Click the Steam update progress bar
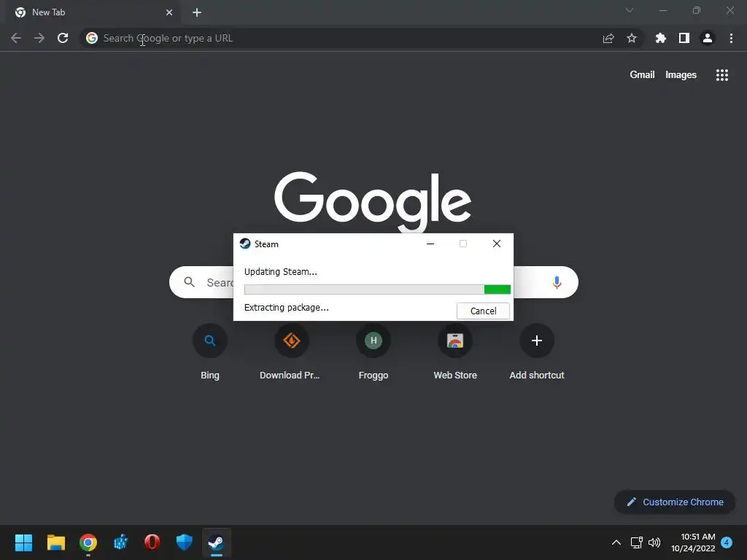 click(x=377, y=289)
